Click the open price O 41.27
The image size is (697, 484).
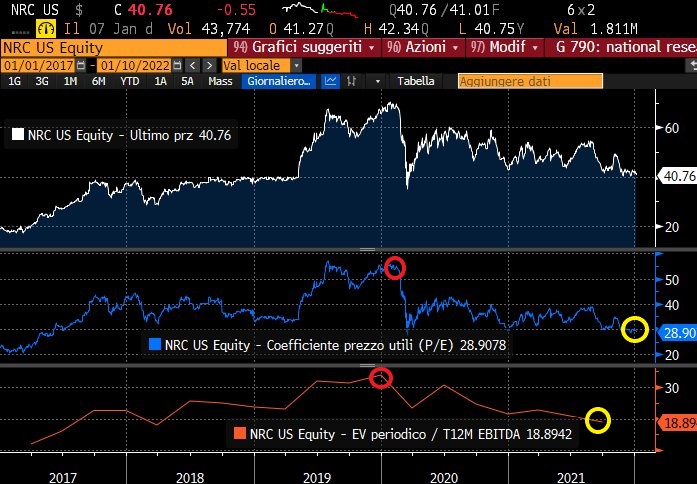click(x=301, y=29)
